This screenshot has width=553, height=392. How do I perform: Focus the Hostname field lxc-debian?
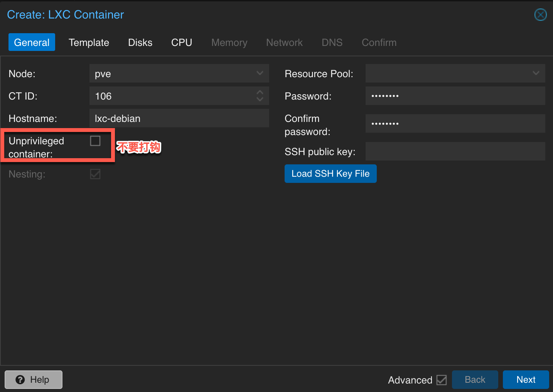179,118
